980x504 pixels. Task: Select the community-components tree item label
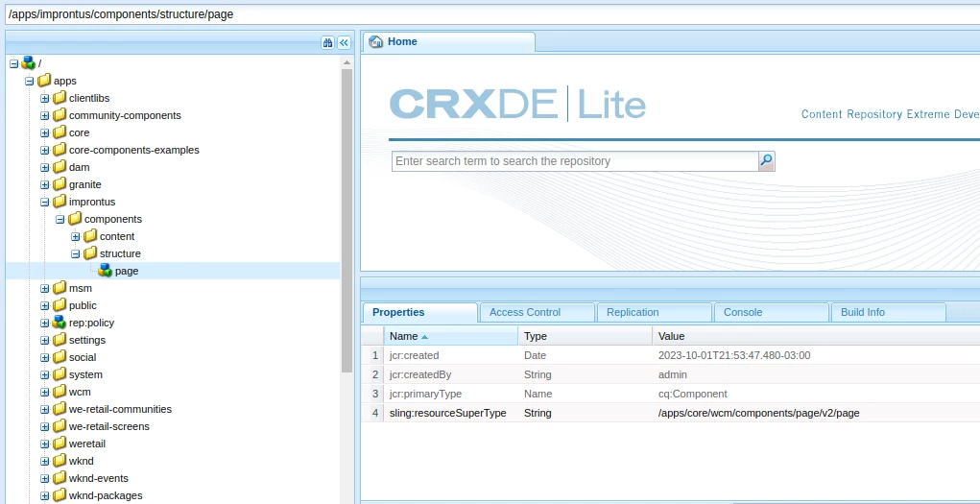(x=125, y=116)
